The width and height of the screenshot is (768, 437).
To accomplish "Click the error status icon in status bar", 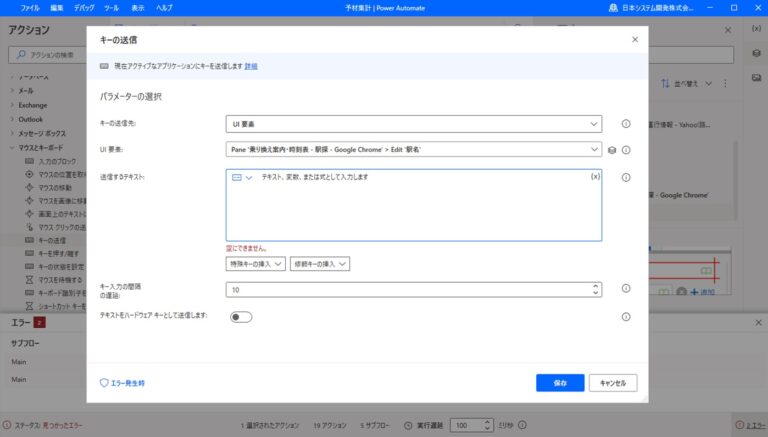I will pos(7,425).
